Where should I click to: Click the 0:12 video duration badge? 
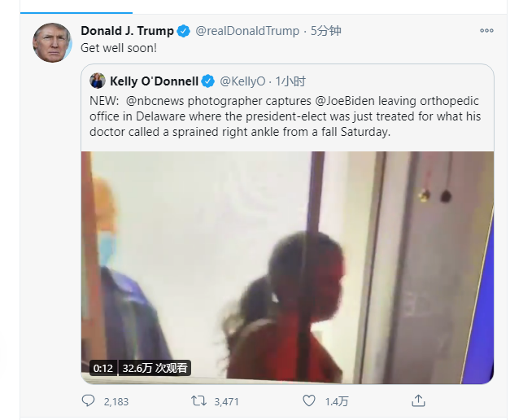coord(102,368)
